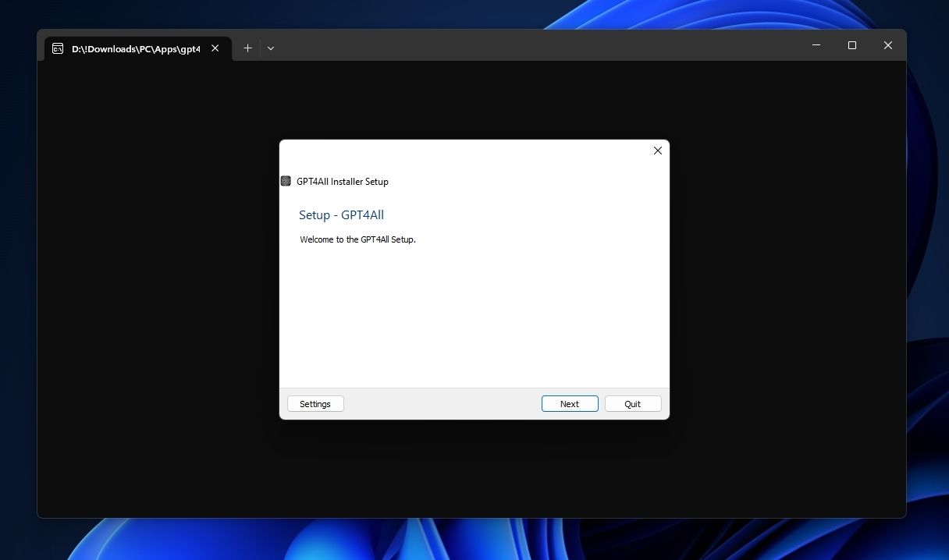Click the 'Setup - GPT4All' heading
The width and height of the screenshot is (949, 560).
[x=341, y=215]
